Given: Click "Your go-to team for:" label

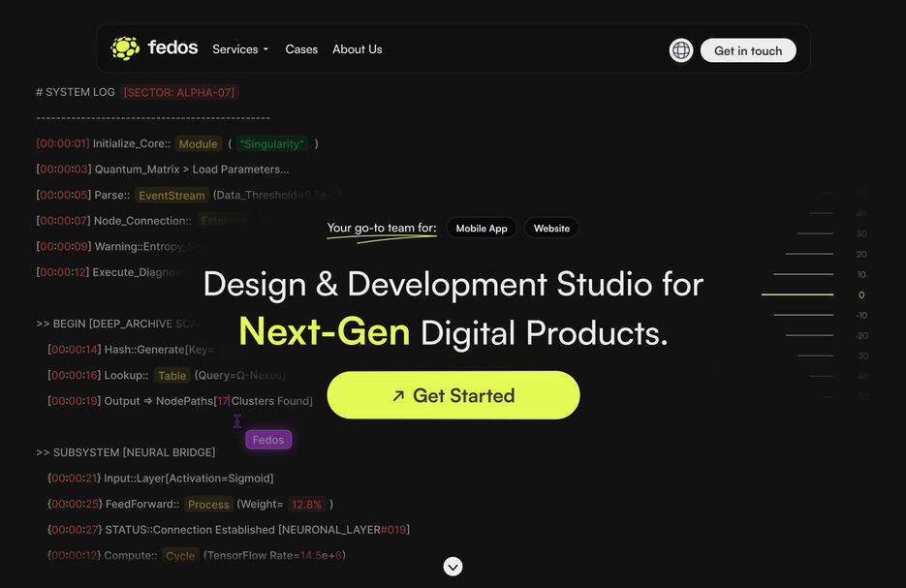Looking at the screenshot, I should point(382,228).
